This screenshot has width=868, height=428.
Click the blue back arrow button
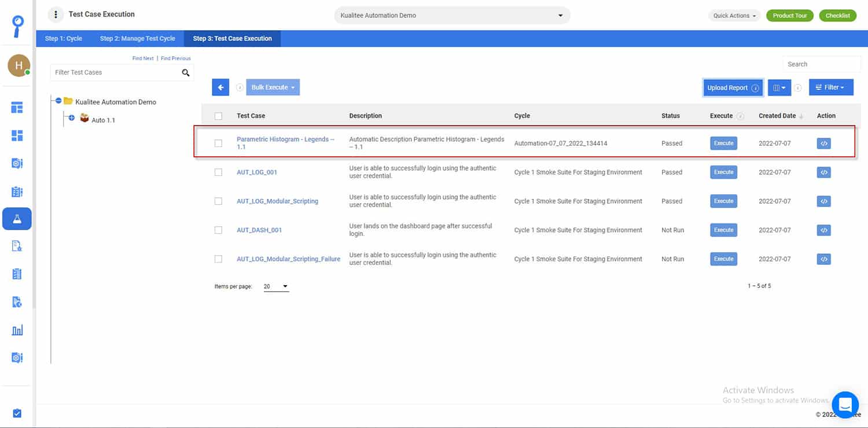[x=220, y=87]
